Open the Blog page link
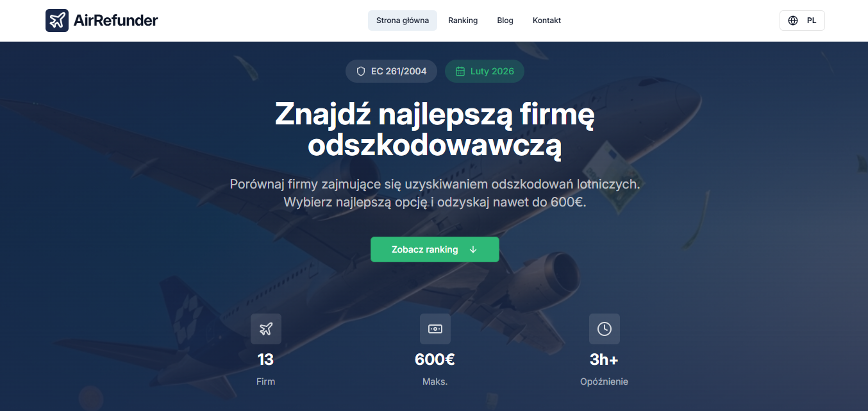This screenshot has height=411, width=868. click(505, 21)
